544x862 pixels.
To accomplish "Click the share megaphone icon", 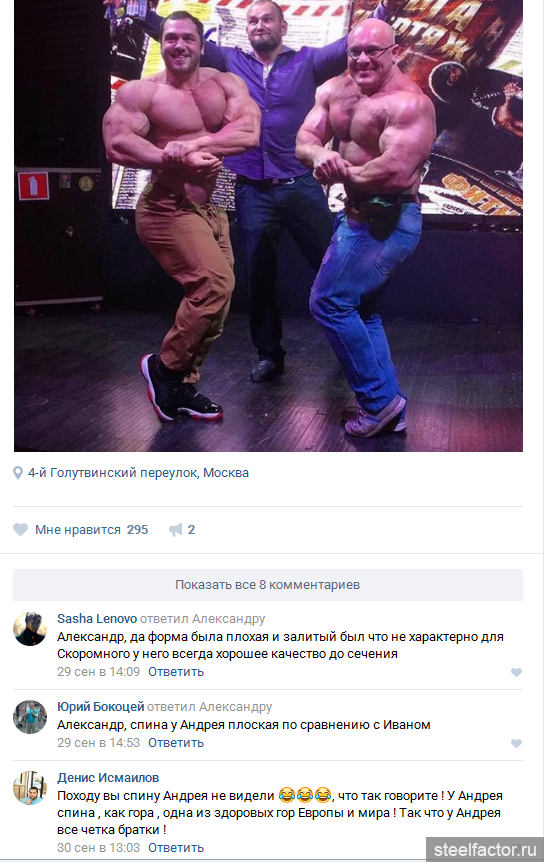I will pyautogui.click(x=175, y=529).
